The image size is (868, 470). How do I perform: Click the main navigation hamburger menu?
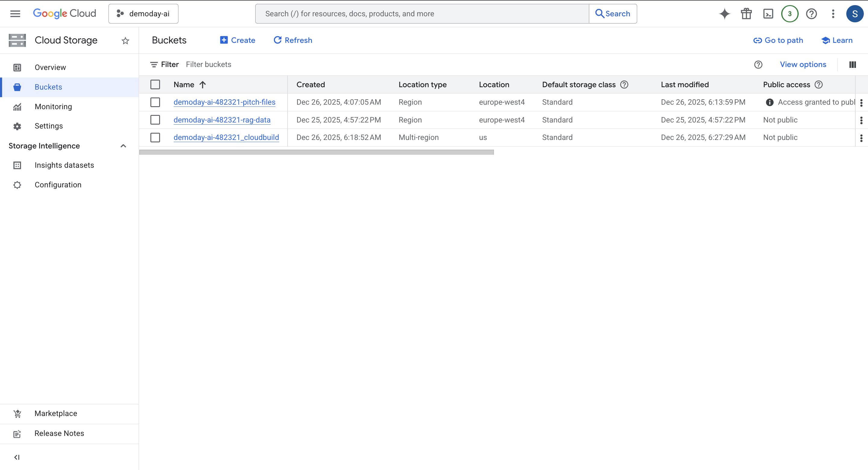[15, 14]
